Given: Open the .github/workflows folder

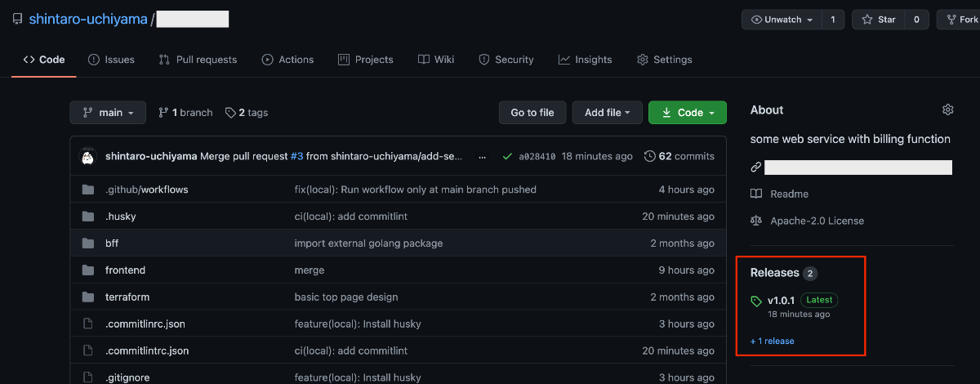Looking at the screenshot, I should click(147, 190).
